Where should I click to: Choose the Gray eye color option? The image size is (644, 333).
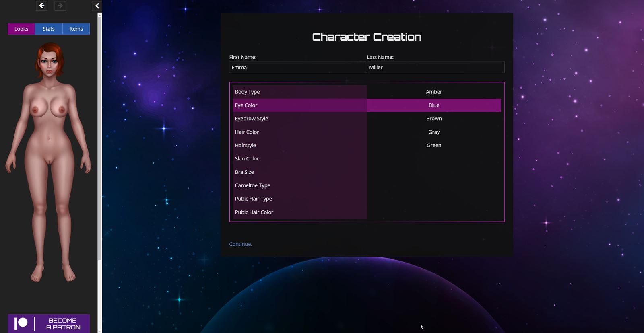pyautogui.click(x=434, y=132)
